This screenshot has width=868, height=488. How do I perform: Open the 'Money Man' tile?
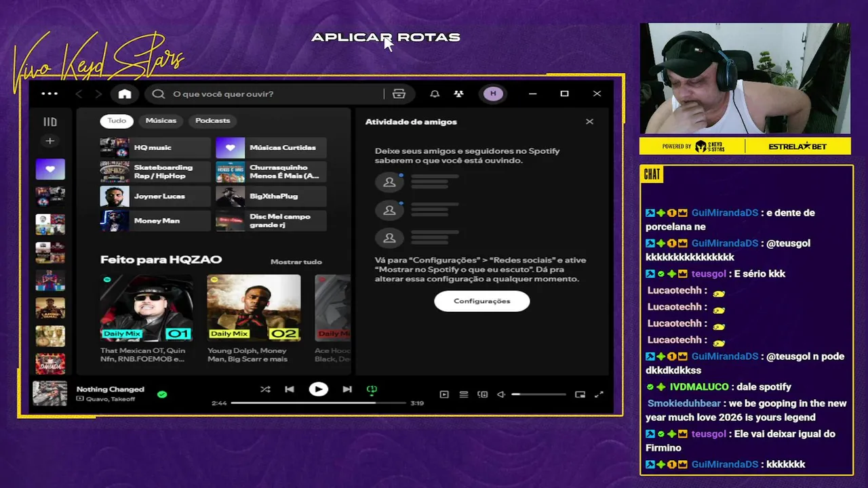click(x=155, y=221)
